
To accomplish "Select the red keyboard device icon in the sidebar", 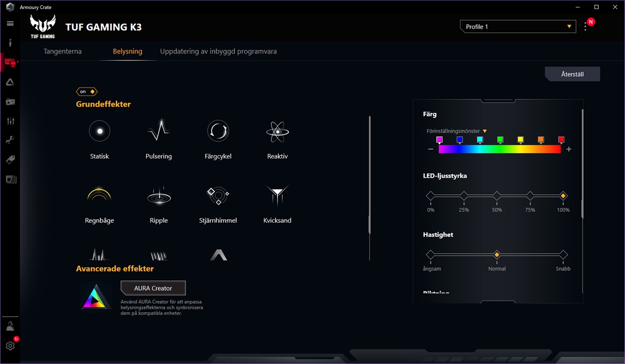I will (10, 62).
